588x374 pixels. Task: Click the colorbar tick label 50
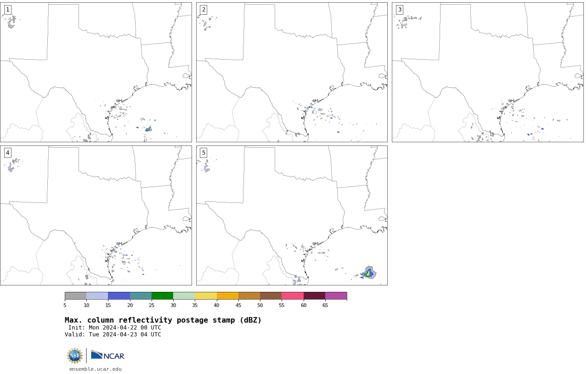pyautogui.click(x=260, y=306)
